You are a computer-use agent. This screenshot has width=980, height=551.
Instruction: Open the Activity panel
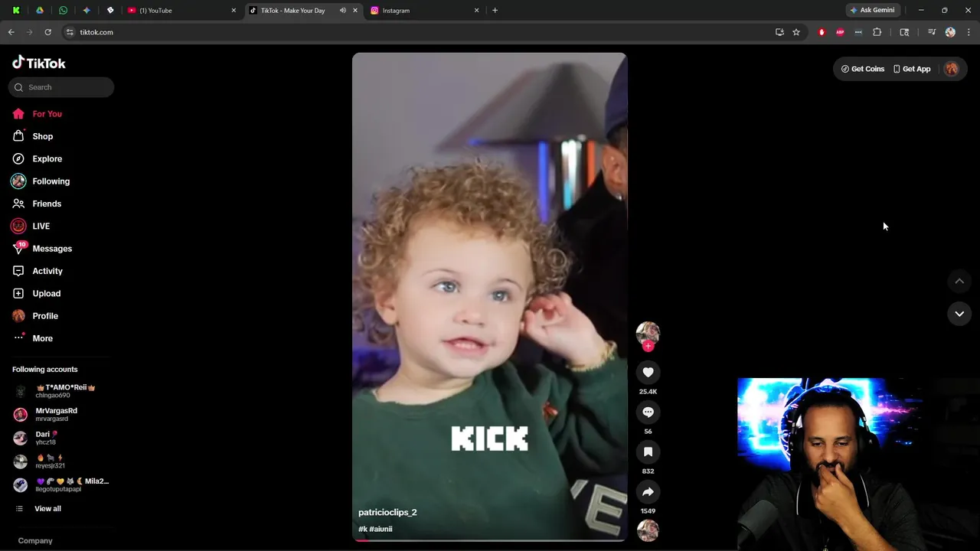tap(37, 271)
